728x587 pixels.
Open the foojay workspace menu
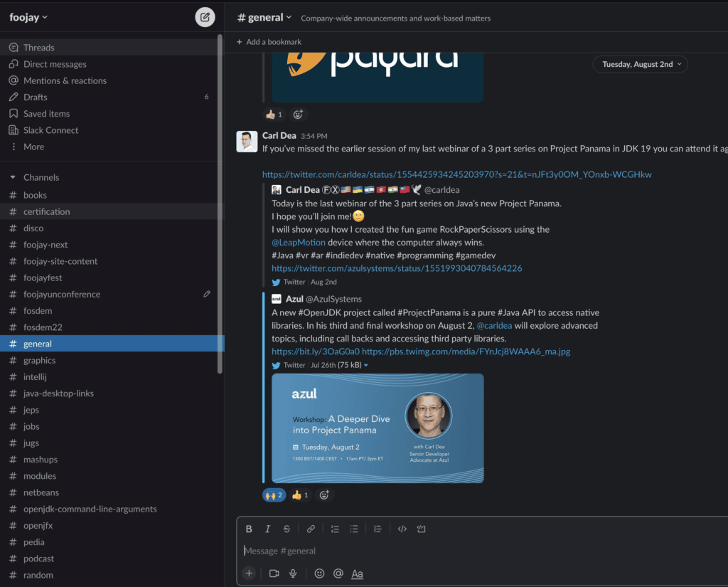coord(28,17)
